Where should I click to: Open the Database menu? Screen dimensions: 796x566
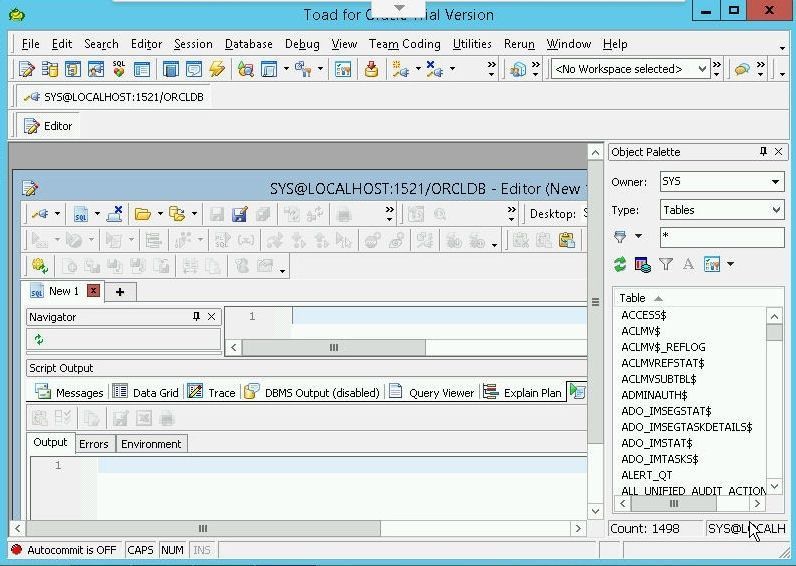[x=249, y=44]
